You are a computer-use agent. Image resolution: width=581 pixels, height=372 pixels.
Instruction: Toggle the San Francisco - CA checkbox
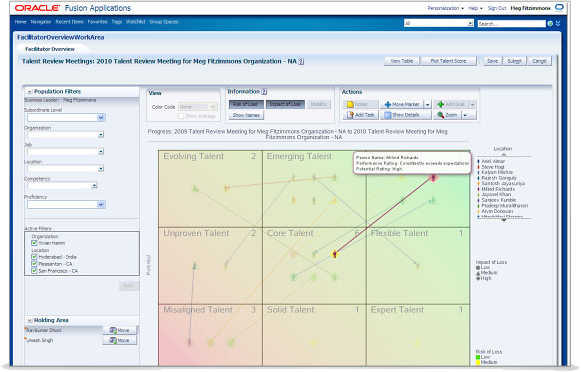tap(34, 271)
